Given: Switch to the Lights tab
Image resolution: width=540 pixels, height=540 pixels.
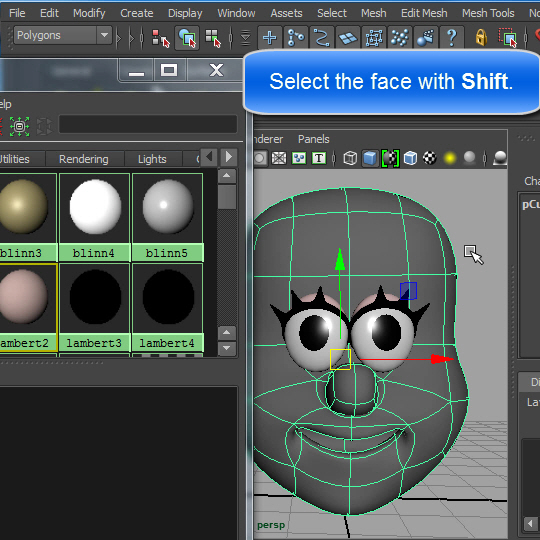Looking at the screenshot, I should coord(152,159).
